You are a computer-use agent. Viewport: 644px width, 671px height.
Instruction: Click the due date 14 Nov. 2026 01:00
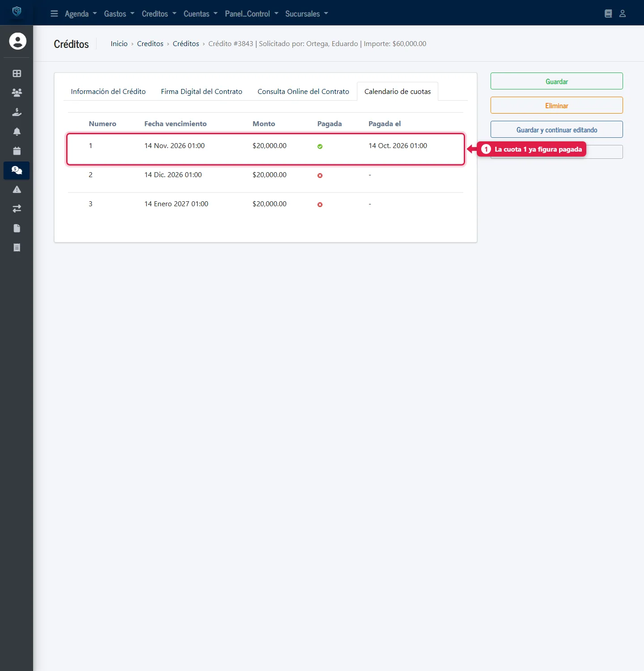coord(174,145)
